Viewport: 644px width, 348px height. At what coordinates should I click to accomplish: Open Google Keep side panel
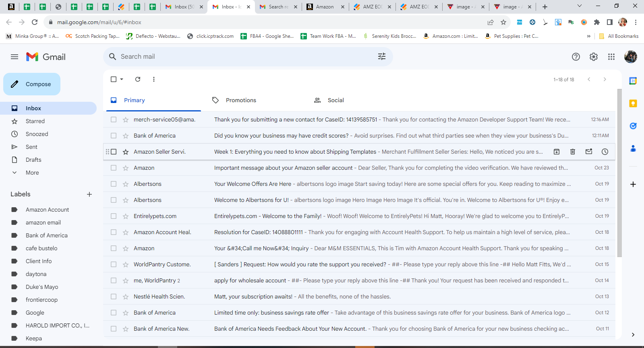[633, 103]
